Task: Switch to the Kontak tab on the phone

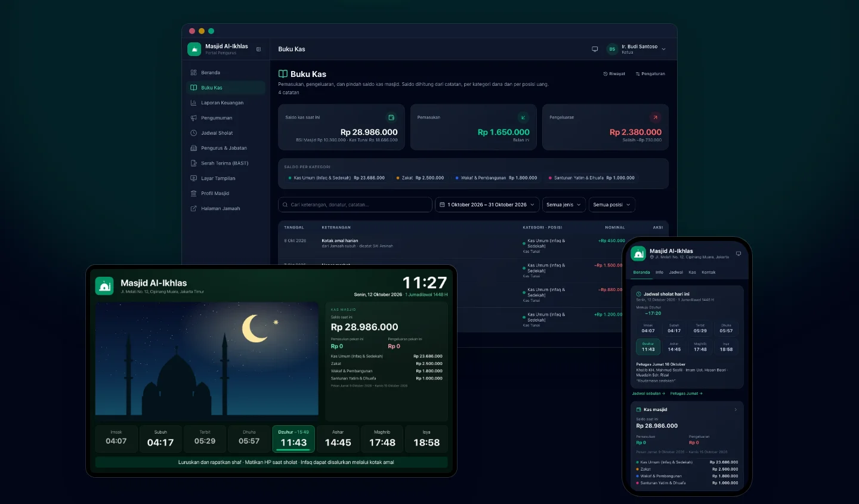Action: click(709, 273)
